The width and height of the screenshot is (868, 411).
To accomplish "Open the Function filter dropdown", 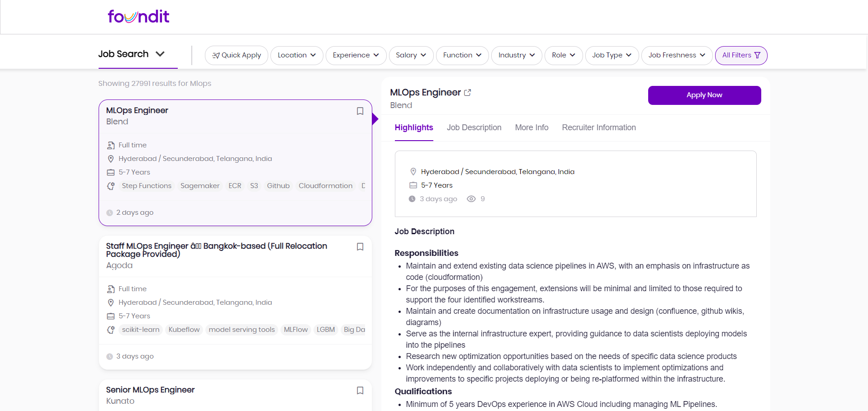I will pyautogui.click(x=462, y=56).
